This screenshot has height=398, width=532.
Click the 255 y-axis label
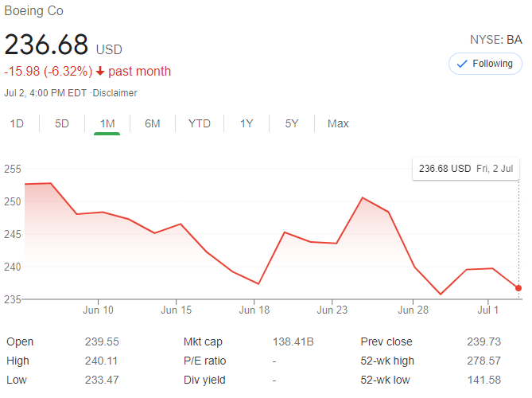[x=13, y=169]
